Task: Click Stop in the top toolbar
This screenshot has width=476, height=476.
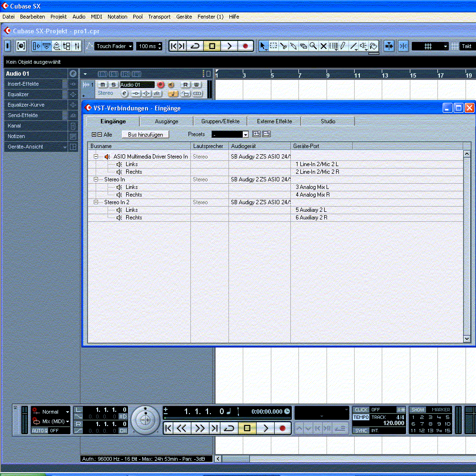Action: pyautogui.click(x=212, y=46)
